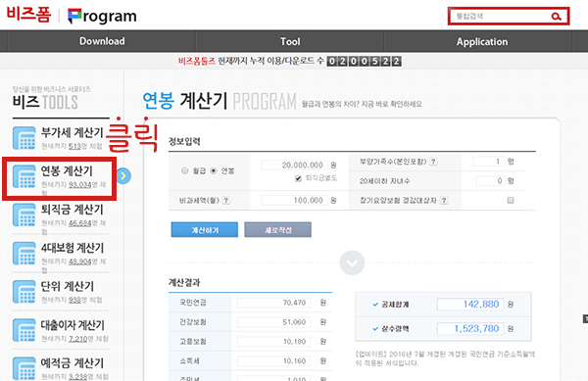Open the Download menu
This screenshot has height=381, width=588.
pyautogui.click(x=102, y=41)
